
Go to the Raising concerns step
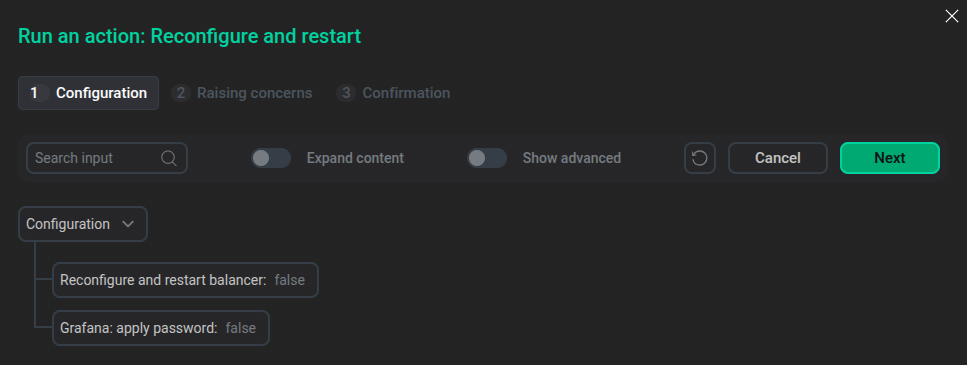242,93
